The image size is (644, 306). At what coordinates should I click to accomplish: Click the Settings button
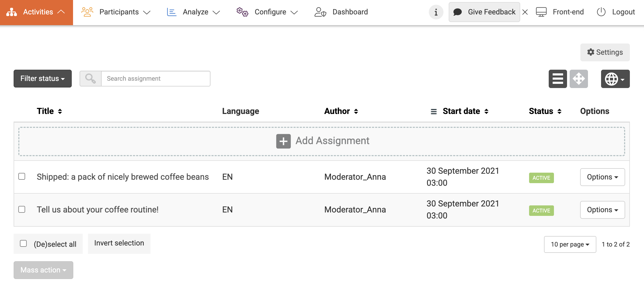click(605, 52)
